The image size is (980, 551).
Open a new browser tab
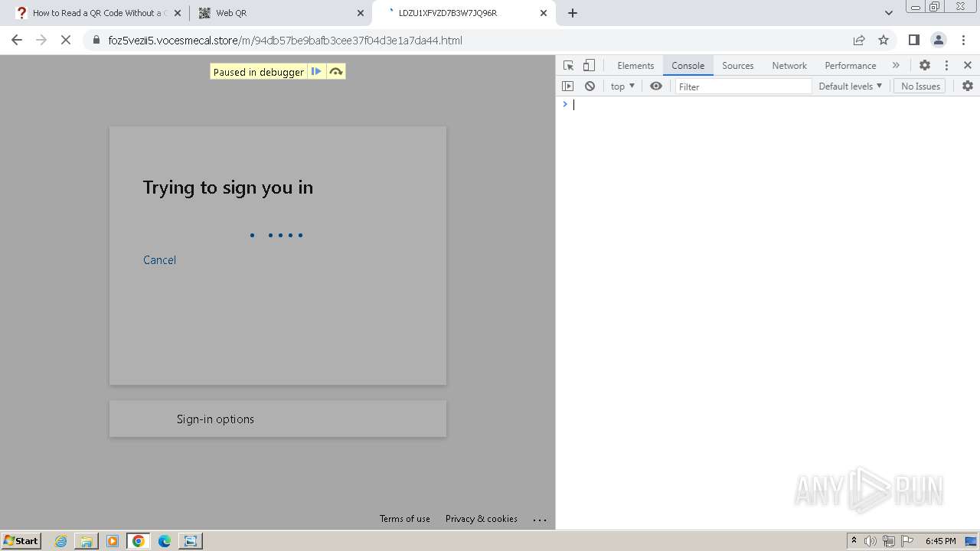[573, 13]
